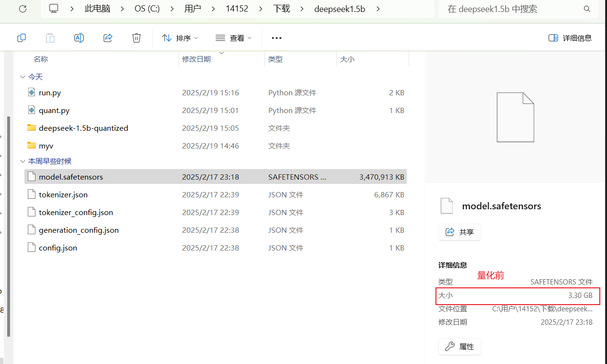Sort by the 类型 column header
The height and width of the screenshot is (364, 607).
point(275,59)
